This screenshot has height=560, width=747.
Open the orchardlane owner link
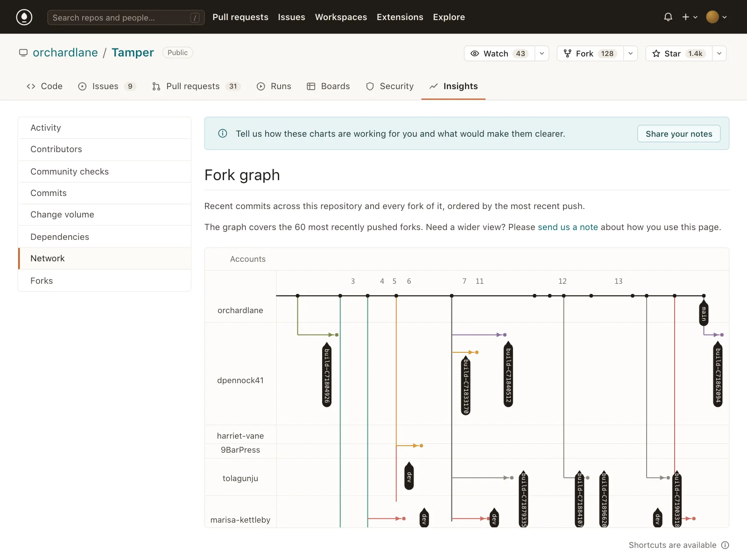pyautogui.click(x=65, y=53)
